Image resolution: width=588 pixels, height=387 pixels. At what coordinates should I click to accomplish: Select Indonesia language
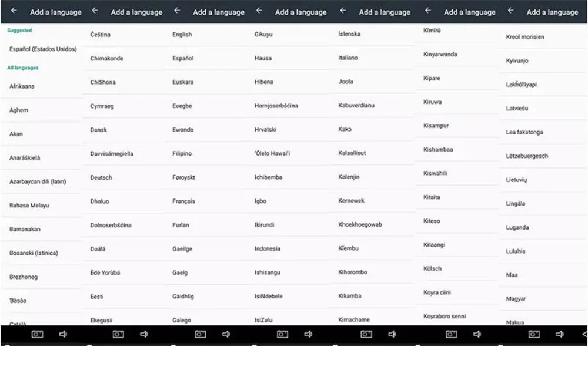(x=288, y=249)
